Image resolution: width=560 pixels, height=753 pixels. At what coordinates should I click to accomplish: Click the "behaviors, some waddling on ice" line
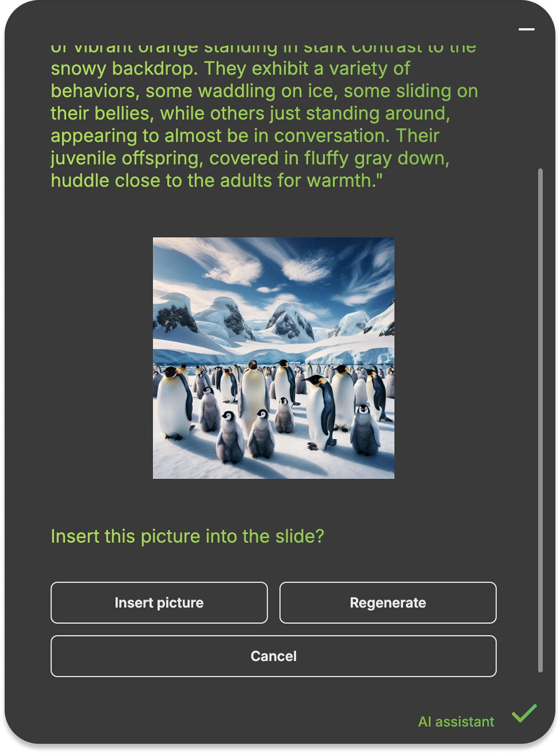click(264, 91)
